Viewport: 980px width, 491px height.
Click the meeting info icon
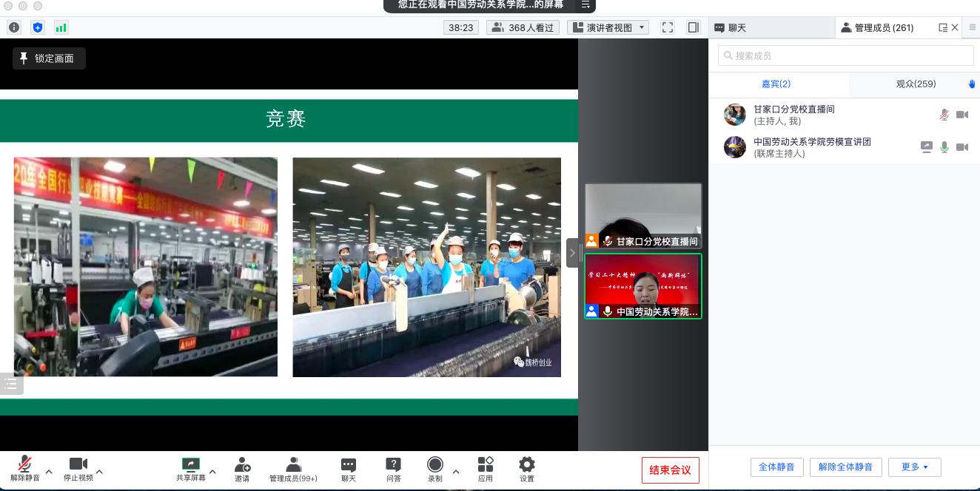(14, 27)
